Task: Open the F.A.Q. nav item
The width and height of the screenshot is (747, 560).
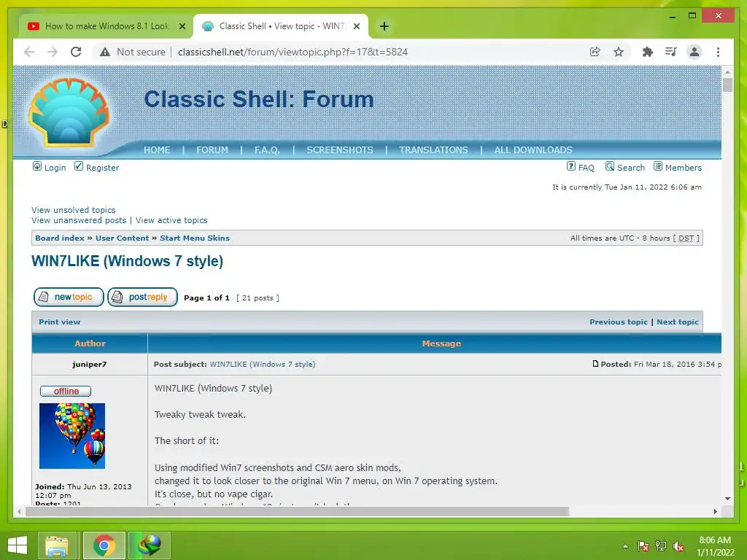Action: [267, 150]
